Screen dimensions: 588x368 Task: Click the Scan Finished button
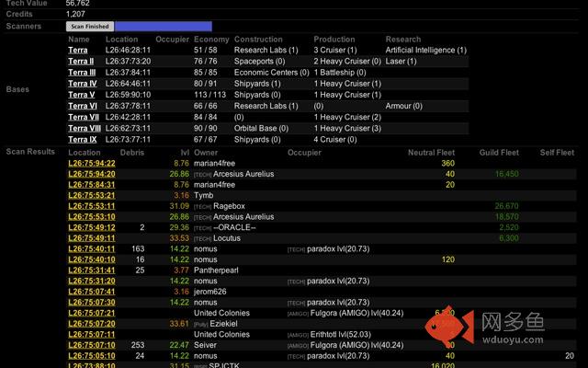click(90, 27)
